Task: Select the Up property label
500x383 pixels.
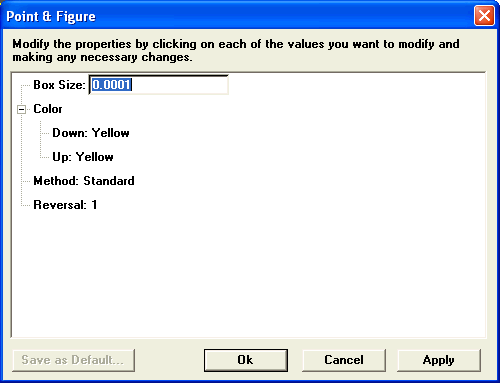Action: [x=62, y=157]
